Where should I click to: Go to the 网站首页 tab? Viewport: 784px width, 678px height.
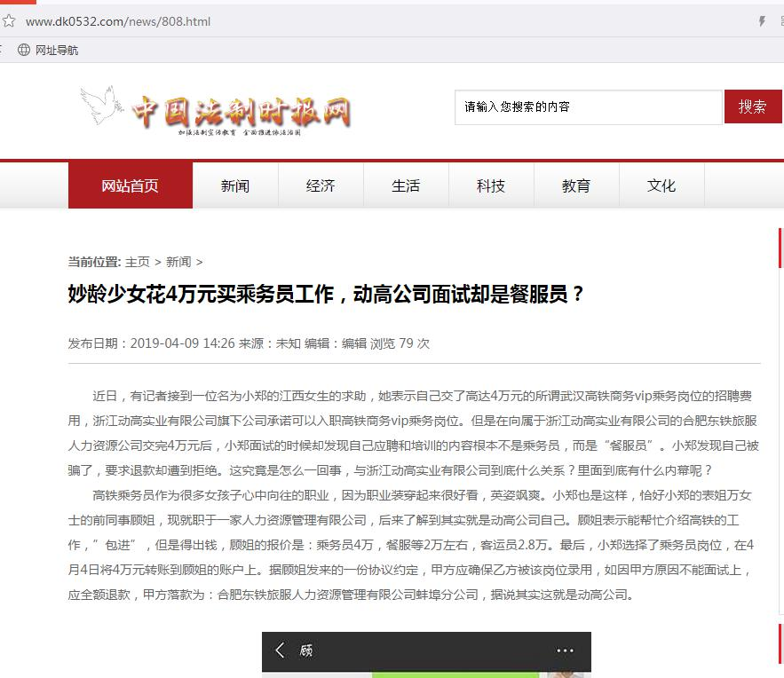pyautogui.click(x=130, y=185)
